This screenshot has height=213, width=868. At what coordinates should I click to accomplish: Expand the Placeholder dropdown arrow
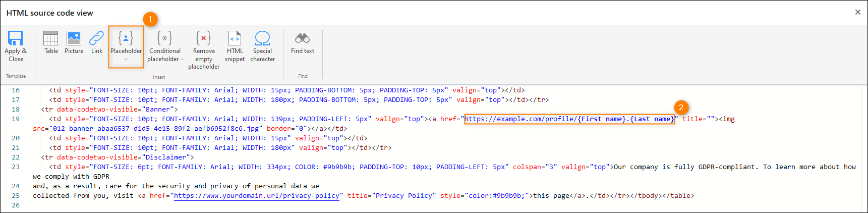tap(126, 60)
